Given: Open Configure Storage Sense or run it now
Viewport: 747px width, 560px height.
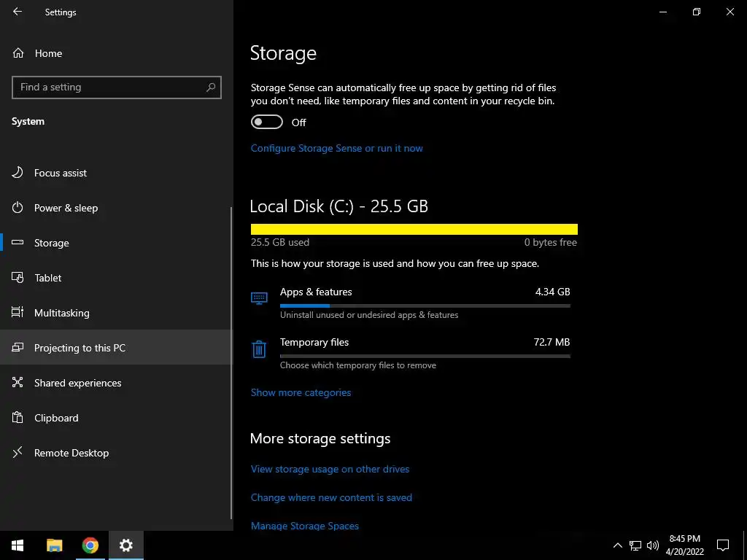Looking at the screenshot, I should coord(336,148).
